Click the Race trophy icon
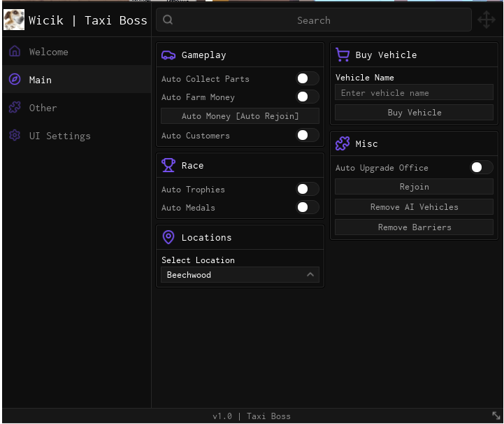 click(x=168, y=165)
